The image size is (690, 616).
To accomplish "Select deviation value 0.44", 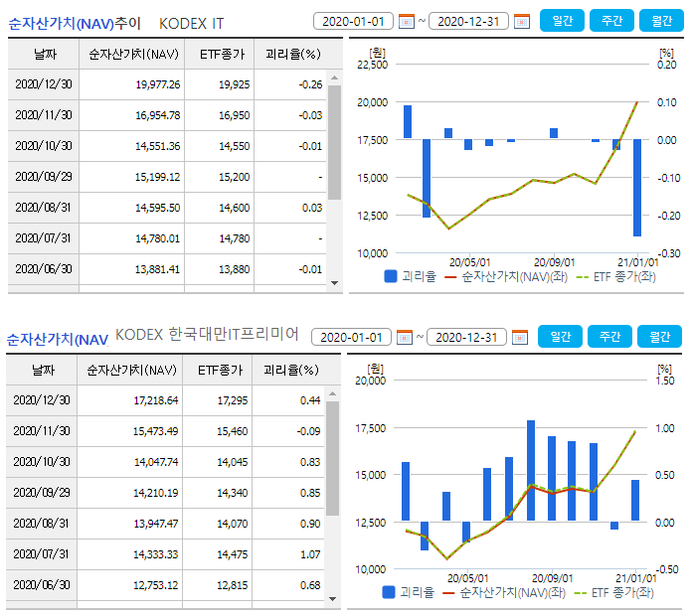I will click(310, 400).
